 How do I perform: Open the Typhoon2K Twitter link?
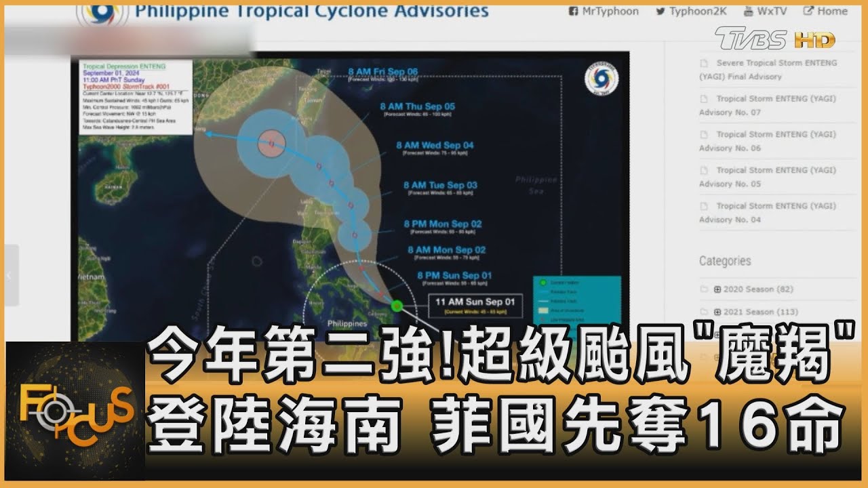point(690,12)
